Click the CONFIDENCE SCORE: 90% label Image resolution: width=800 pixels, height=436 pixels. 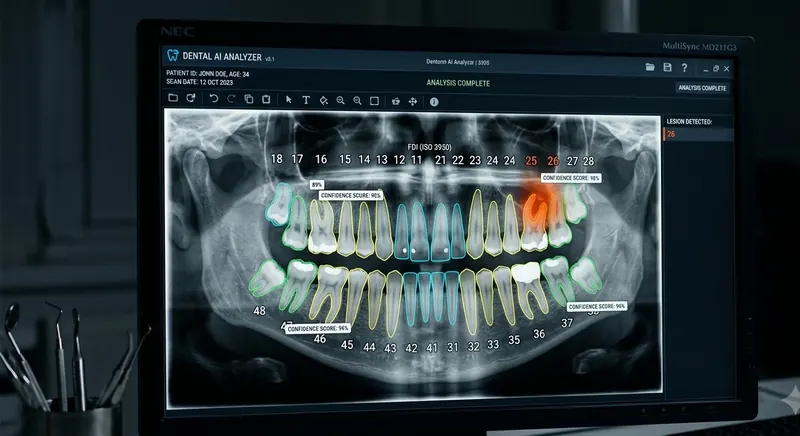(x=351, y=195)
